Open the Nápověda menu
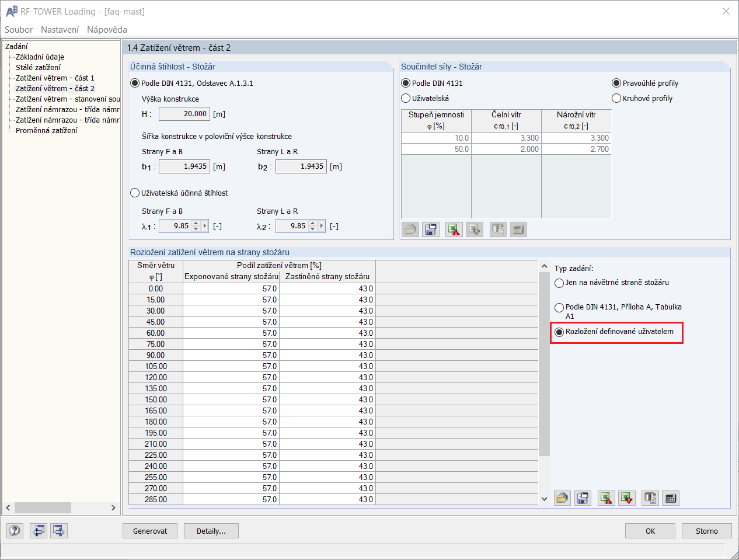This screenshot has height=560, width=739. click(x=107, y=29)
